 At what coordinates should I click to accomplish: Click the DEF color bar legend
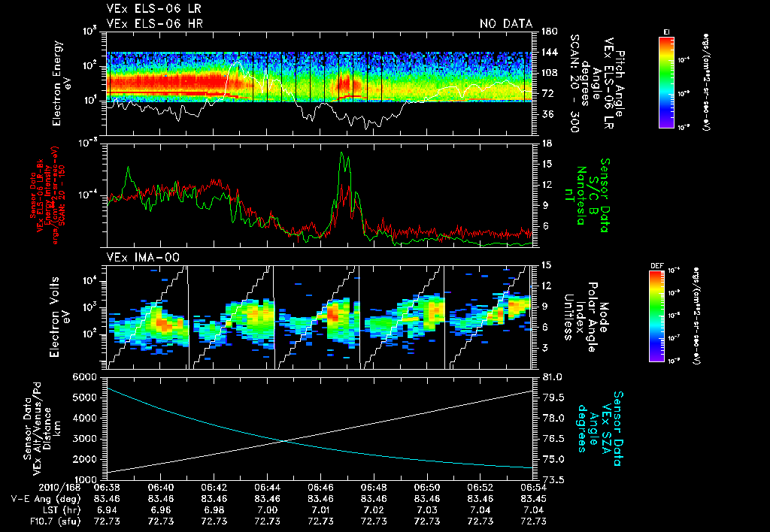(657, 316)
